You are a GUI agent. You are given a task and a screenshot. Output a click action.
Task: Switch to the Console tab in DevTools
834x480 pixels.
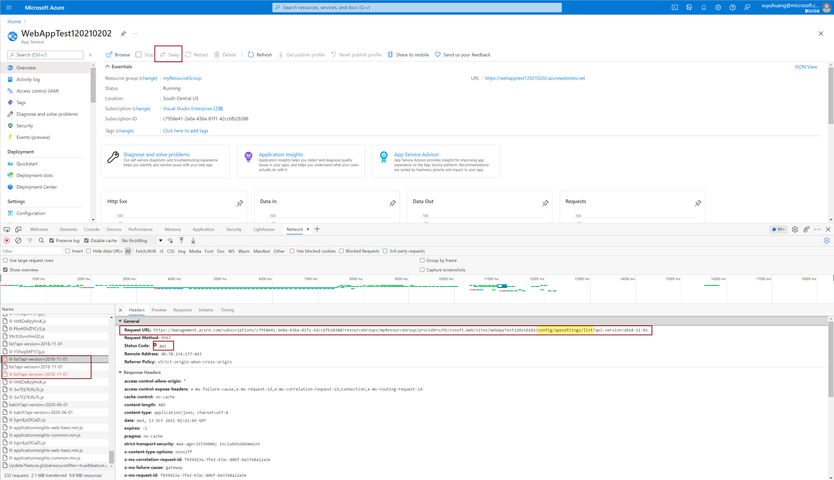coord(91,229)
